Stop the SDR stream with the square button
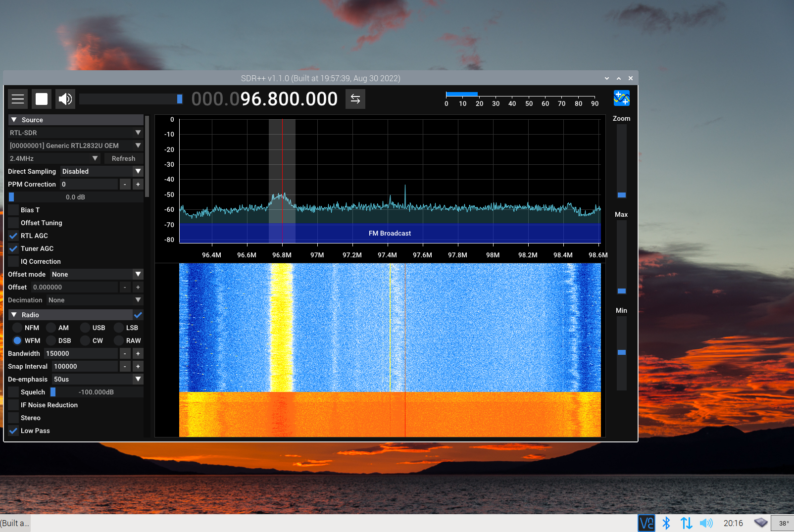The height and width of the screenshot is (532, 794). coord(41,99)
